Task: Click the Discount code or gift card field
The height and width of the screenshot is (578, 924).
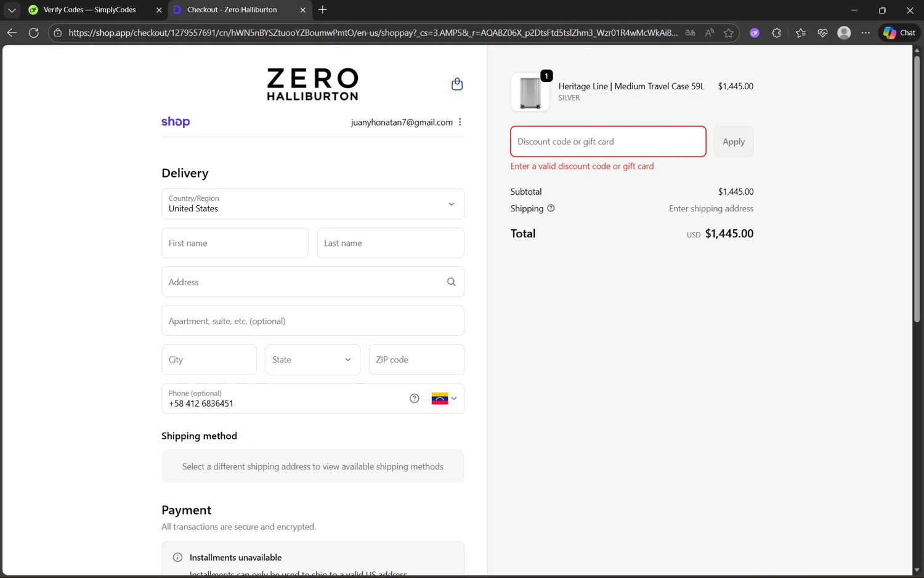Action: (608, 142)
